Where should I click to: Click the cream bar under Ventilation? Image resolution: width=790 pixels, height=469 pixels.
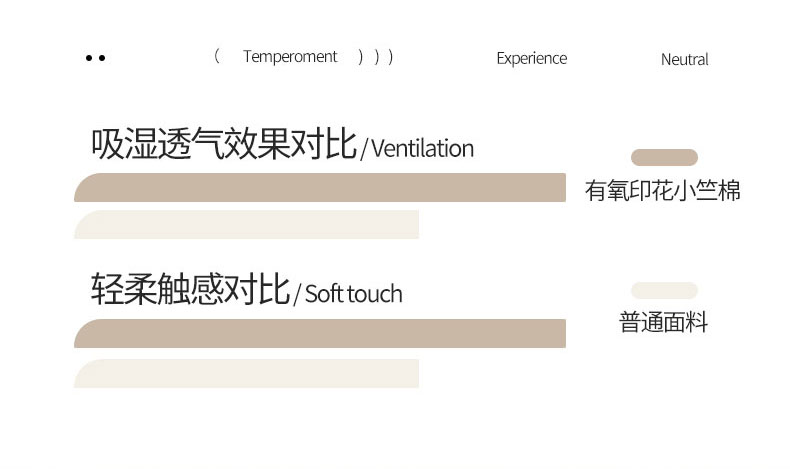(x=247, y=224)
